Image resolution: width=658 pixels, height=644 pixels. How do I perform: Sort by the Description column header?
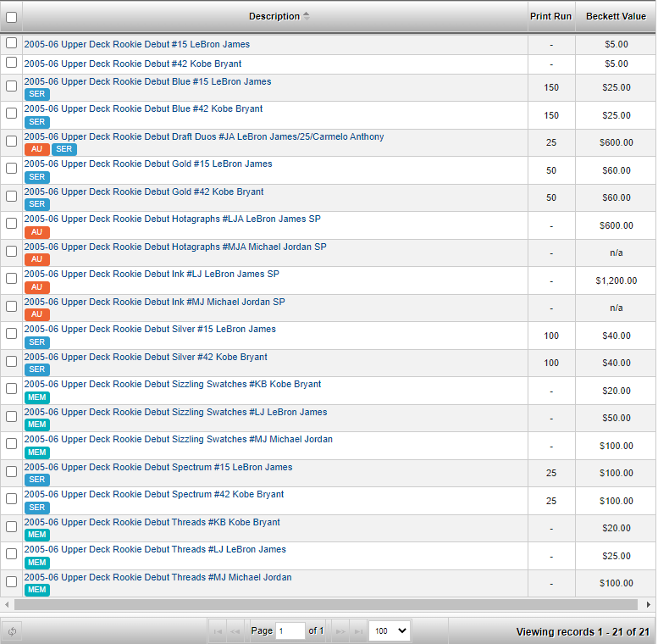(274, 16)
